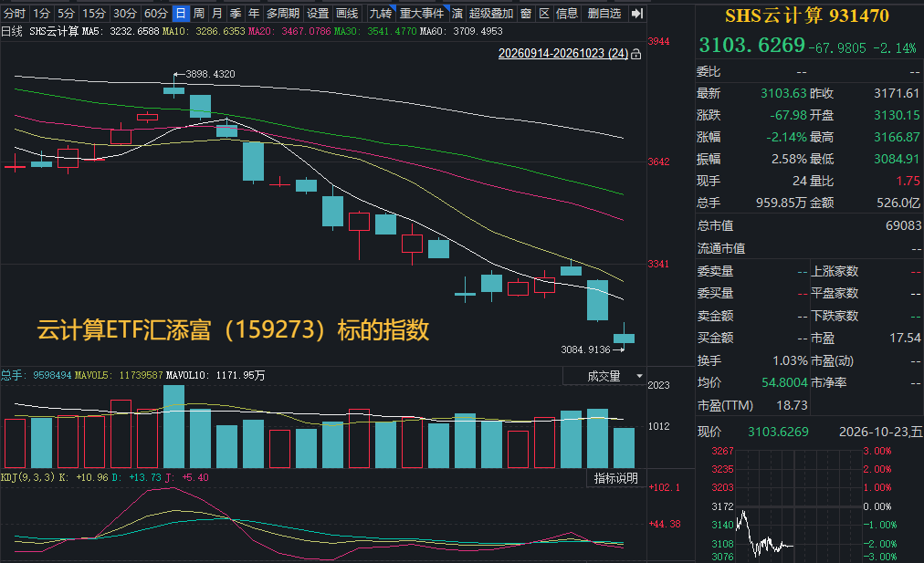Toggle the 九转 indicator
Image resolution: width=924 pixels, height=563 pixels.
tap(381, 14)
